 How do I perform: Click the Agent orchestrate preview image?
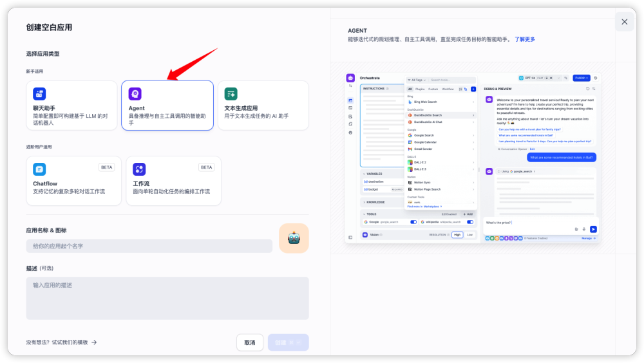pos(472,158)
